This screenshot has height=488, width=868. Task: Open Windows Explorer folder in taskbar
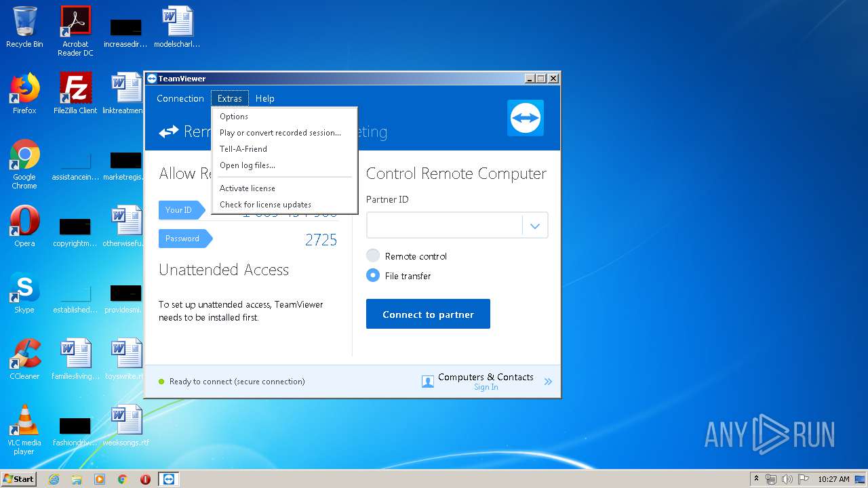click(77, 479)
